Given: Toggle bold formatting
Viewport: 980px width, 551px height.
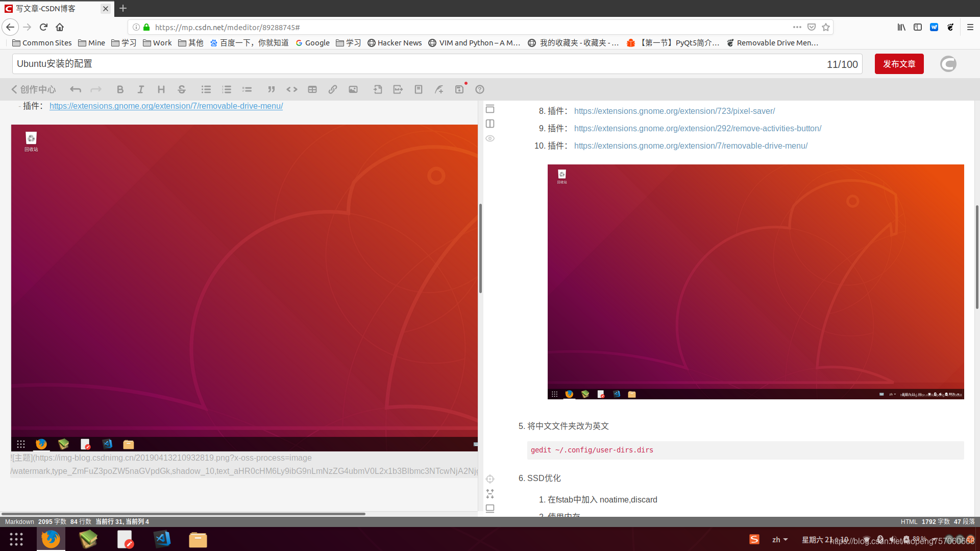Looking at the screenshot, I should 120,89.
